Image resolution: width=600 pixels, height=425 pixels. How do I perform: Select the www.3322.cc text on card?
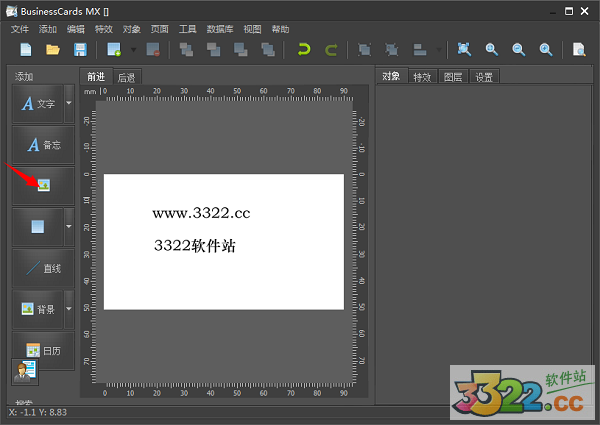201,213
